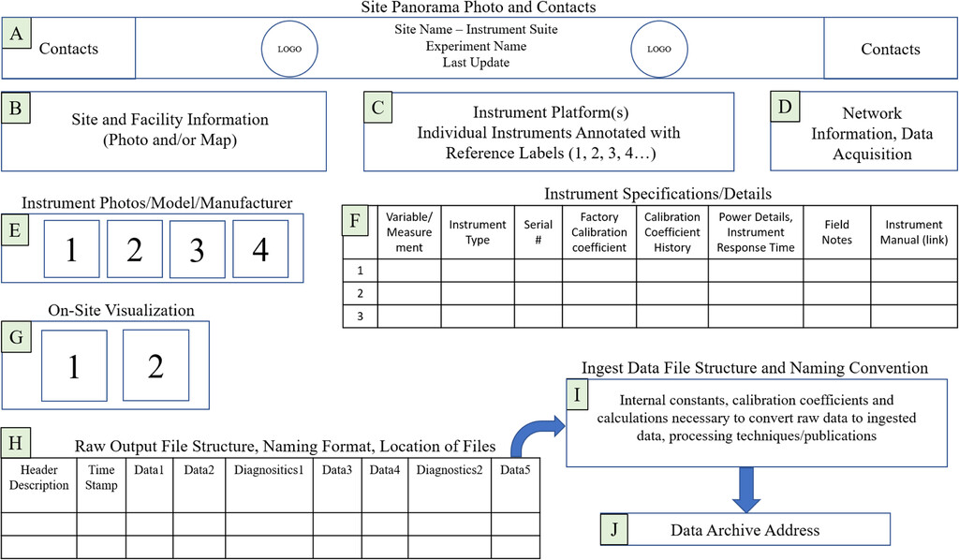
Task: Click the 'Serial #' column header
Action: click(539, 232)
